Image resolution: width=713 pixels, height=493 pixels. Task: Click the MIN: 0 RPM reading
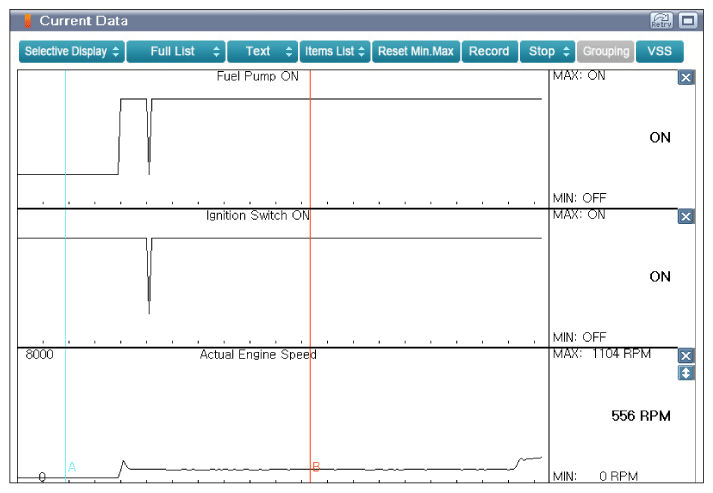(x=595, y=476)
